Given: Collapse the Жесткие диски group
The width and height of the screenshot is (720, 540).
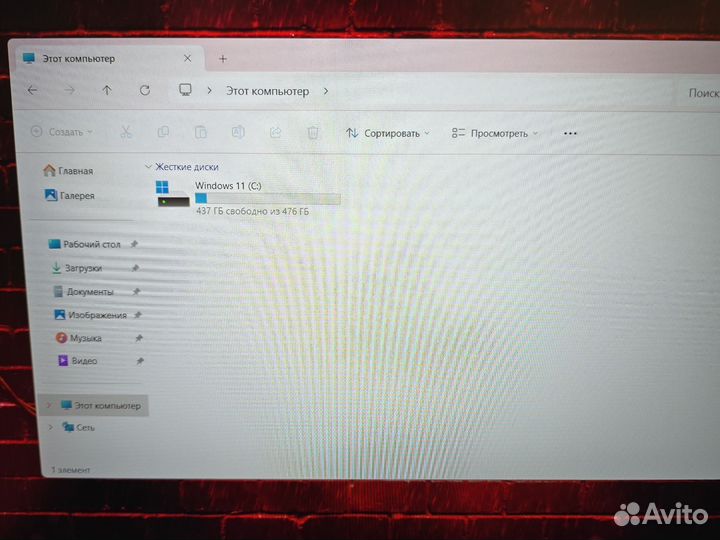Looking at the screenshot, I should [148, 166].
